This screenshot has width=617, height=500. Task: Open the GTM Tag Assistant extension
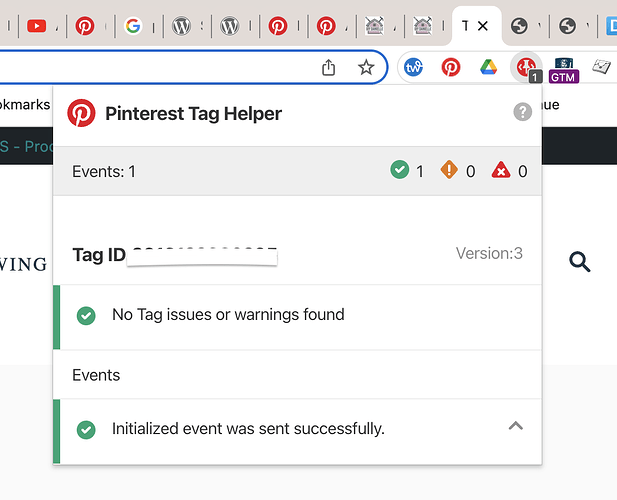(x=564, y=70)
